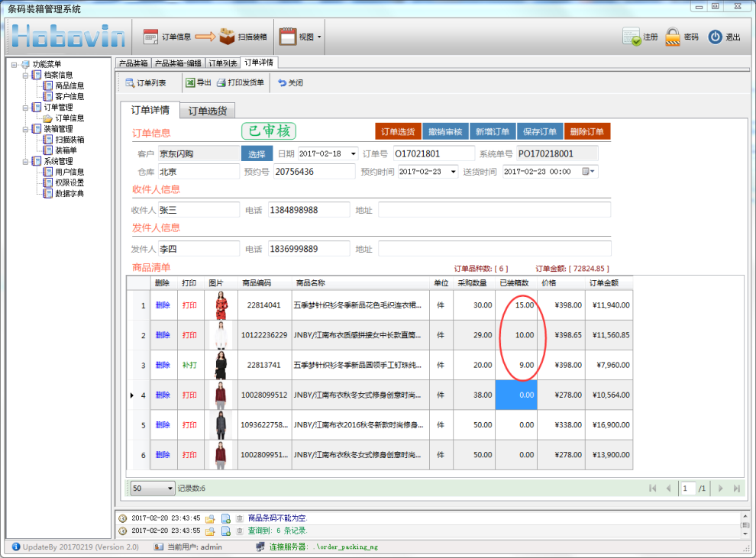Click the 退出 exit power icon

tap(715, 37)
